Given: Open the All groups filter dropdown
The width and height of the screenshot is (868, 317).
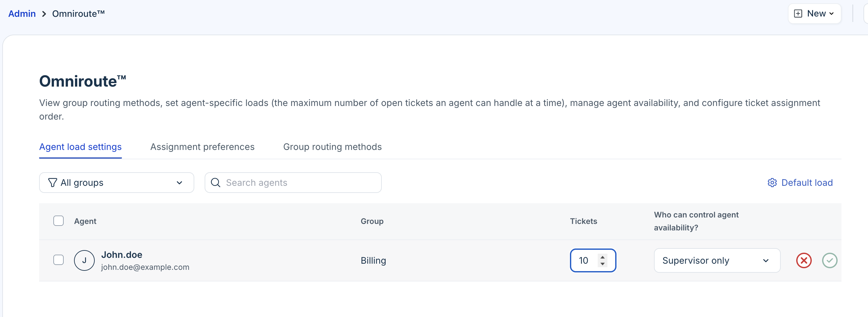Looking at the screenshot, I should 116,183.
